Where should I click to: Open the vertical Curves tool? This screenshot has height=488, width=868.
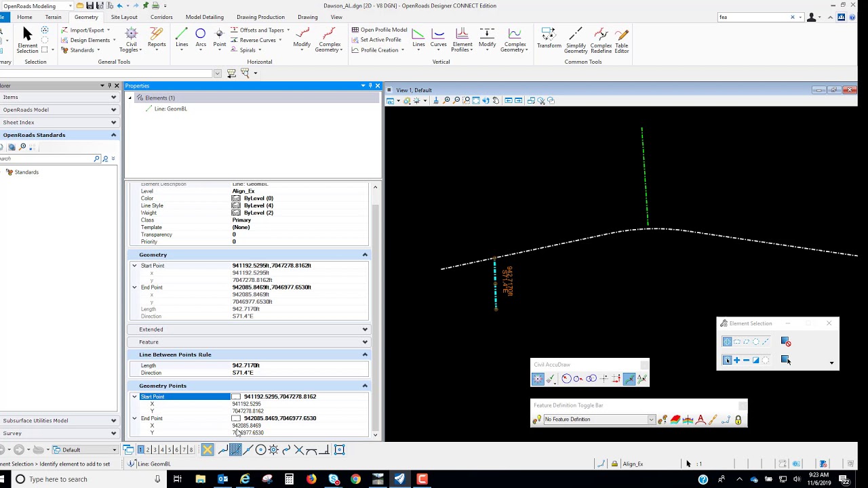(x=438, y=38)
